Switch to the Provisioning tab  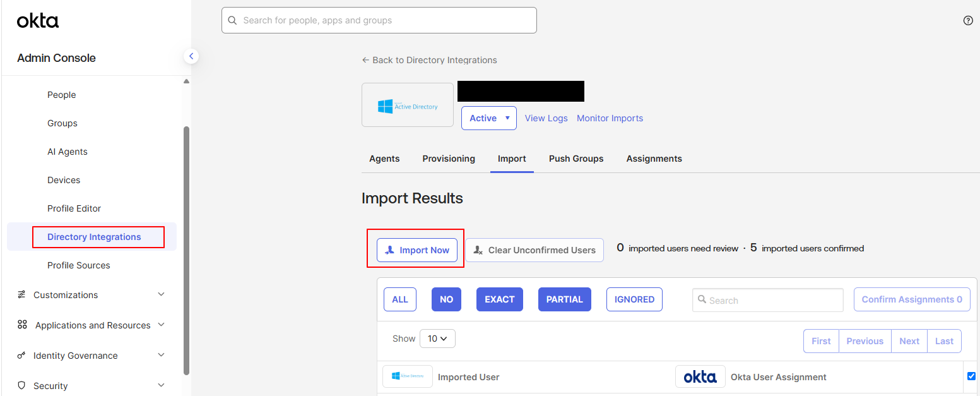pos(449,159)
